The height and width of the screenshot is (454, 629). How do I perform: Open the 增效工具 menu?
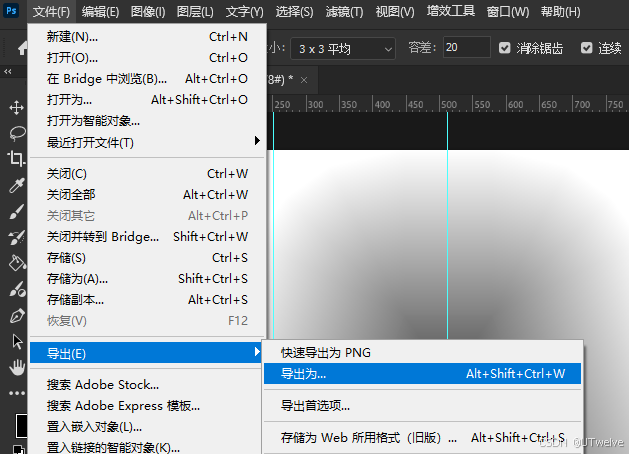[450, 11]
